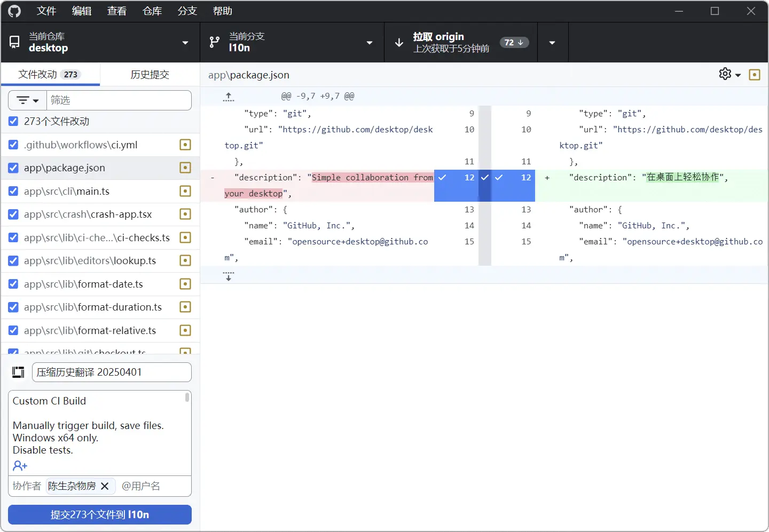
Task: Click modified status icon for ci-checks.ts
Action: click(x=185, y=237)
